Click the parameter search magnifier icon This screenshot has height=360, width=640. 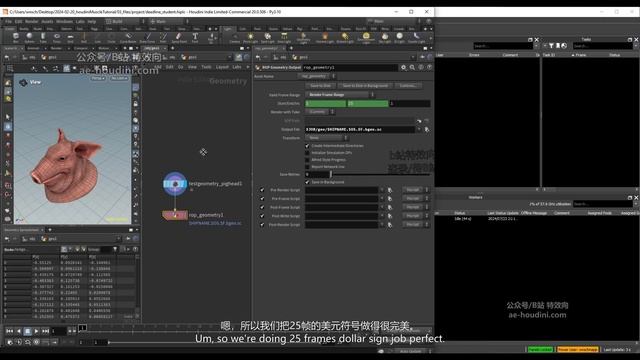click(412, 67)
